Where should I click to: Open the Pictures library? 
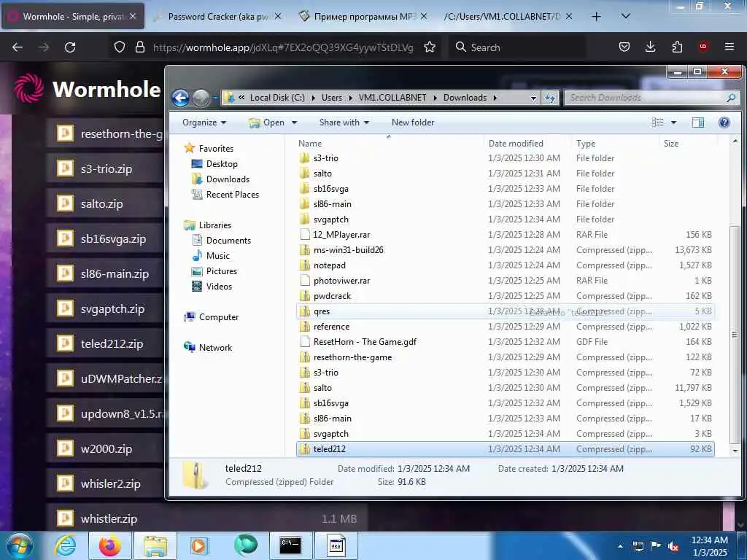point(222,271)
